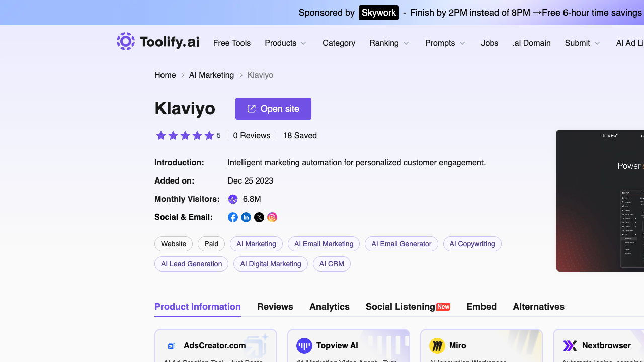The width and height of the screenshot is (644, 362).
Task: Expand the Submit dropdown menu
Action: coord(583,43)
